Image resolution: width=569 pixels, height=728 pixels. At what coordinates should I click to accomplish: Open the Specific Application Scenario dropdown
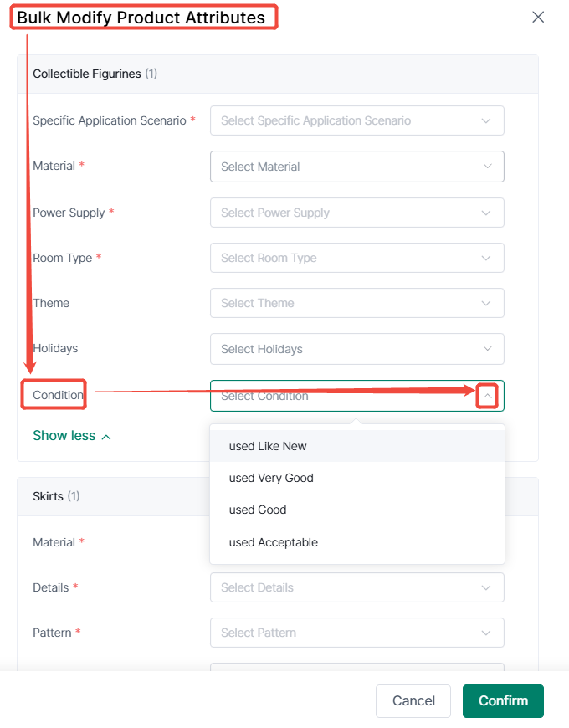(357, 120)
